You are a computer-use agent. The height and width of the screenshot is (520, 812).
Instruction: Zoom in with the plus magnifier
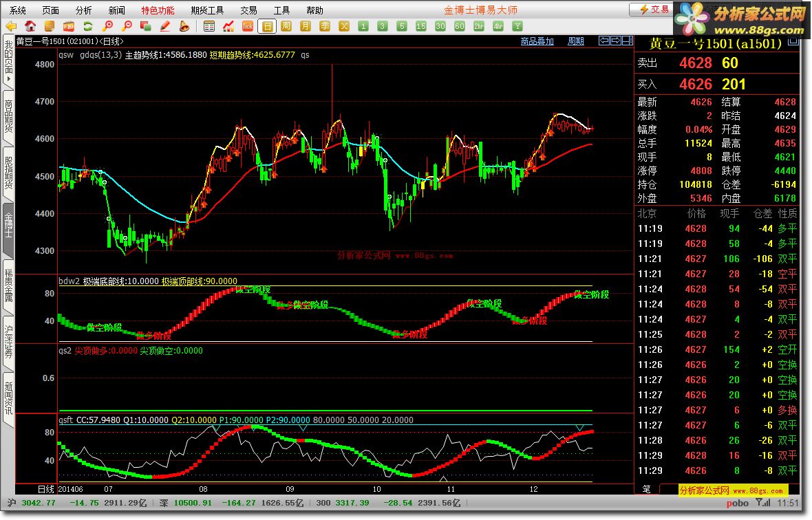[108, 26]
